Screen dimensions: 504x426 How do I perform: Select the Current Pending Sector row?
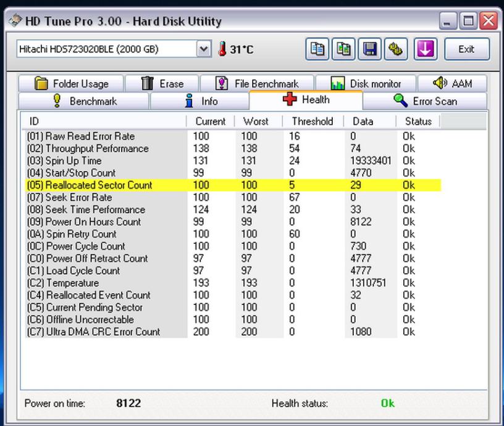coord(233,307)
